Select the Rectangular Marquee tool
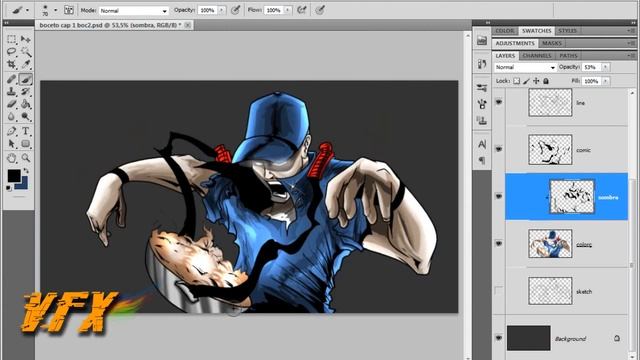Screen dimensions: 640x360 point(11,39)
